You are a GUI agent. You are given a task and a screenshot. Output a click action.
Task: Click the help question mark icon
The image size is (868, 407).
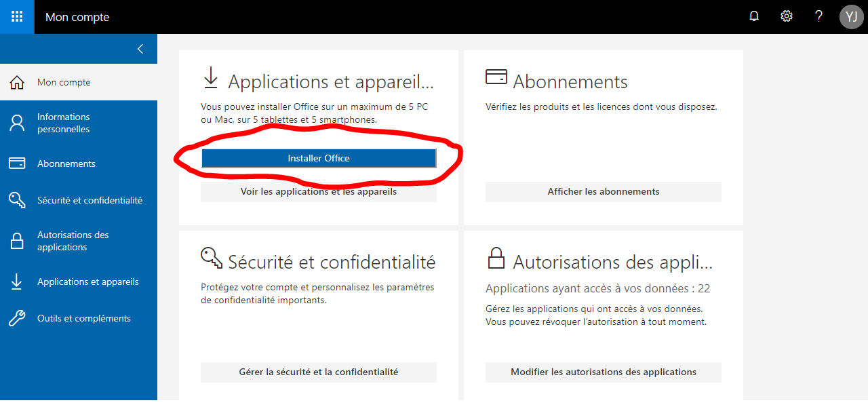pos(818,17)
